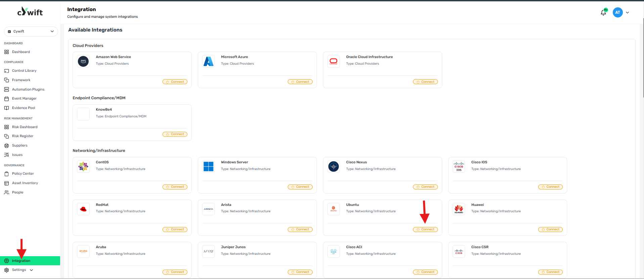Connect the Windows Server integration
Screen dimensions: 644x279
tap(300, 187)
